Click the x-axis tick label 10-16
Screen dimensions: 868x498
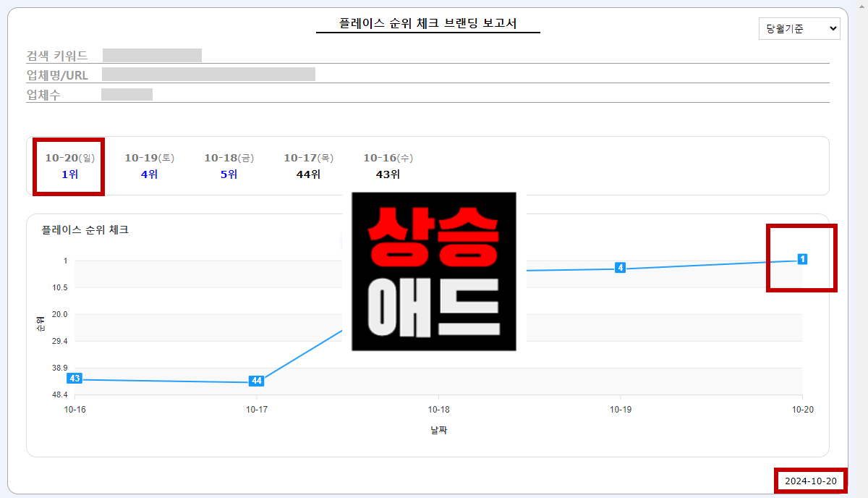(75, 409)
